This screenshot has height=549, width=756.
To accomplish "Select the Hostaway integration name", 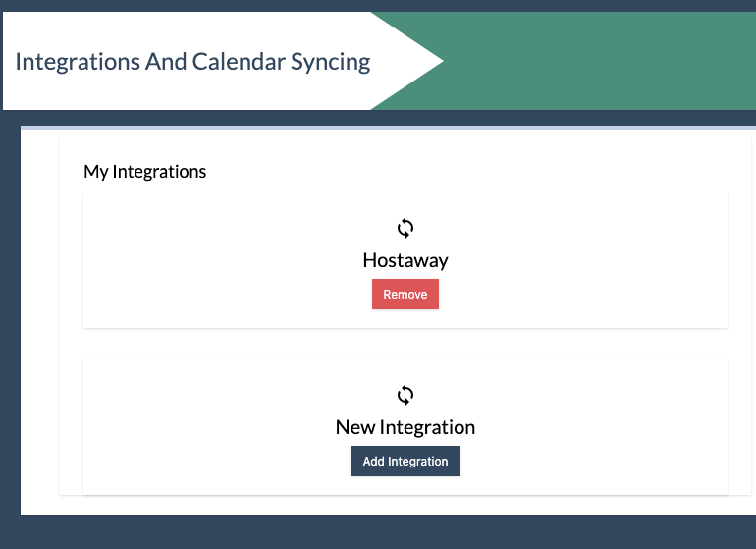I will tap(405, 260).
